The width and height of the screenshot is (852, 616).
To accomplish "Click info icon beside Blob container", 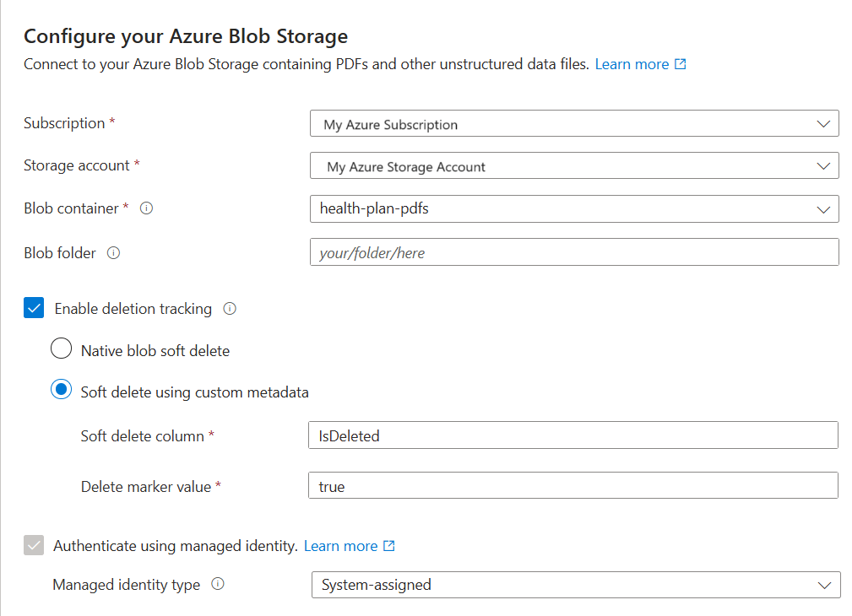I will click(146, 208).
